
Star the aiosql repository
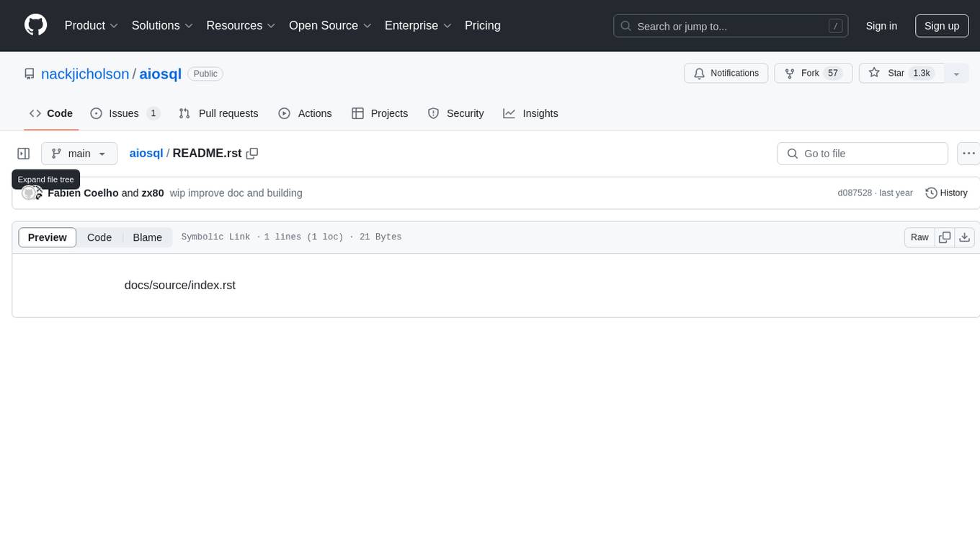click(901, 74)
